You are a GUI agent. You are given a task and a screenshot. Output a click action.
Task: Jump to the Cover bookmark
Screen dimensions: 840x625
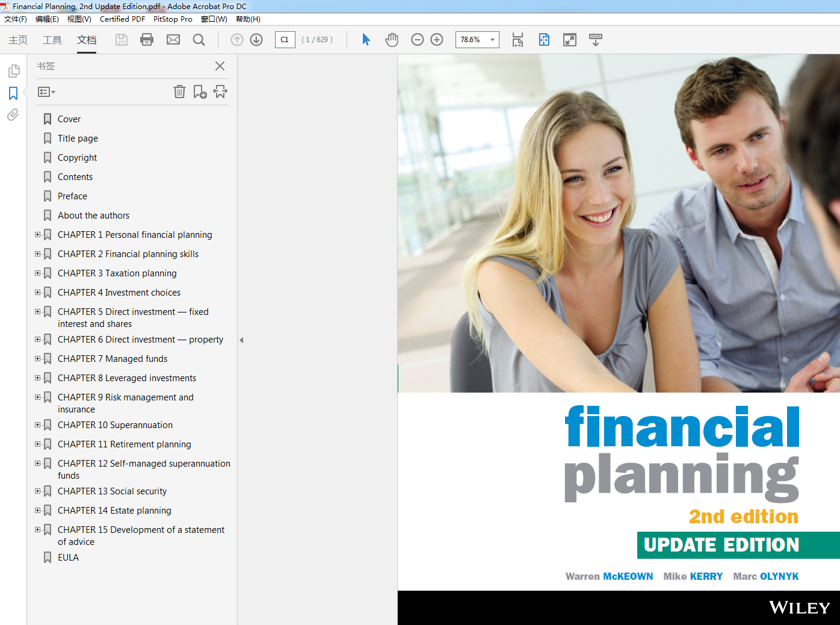69,119
